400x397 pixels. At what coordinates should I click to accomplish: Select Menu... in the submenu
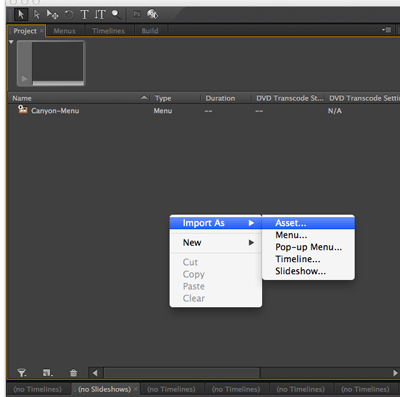pyautogui.click(x=308, y=235)
